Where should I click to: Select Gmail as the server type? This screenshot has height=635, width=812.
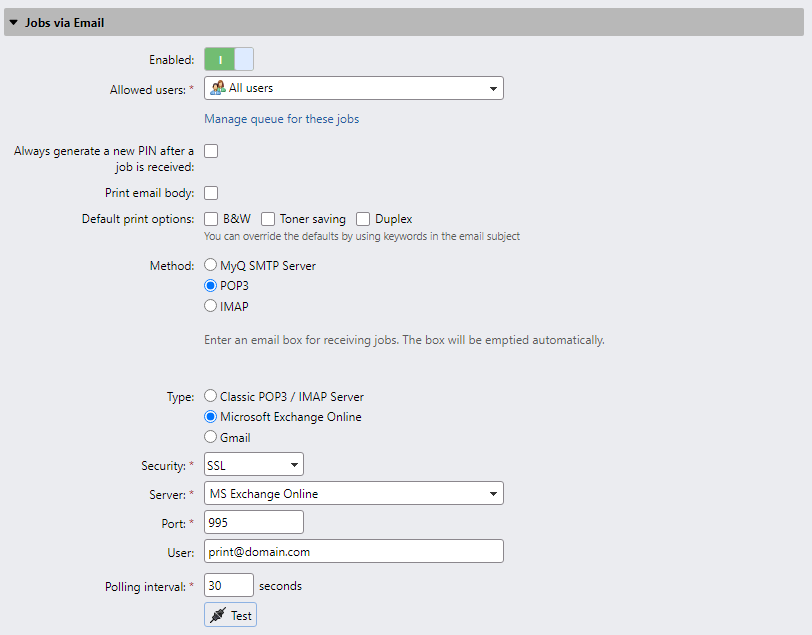[210, 436]
